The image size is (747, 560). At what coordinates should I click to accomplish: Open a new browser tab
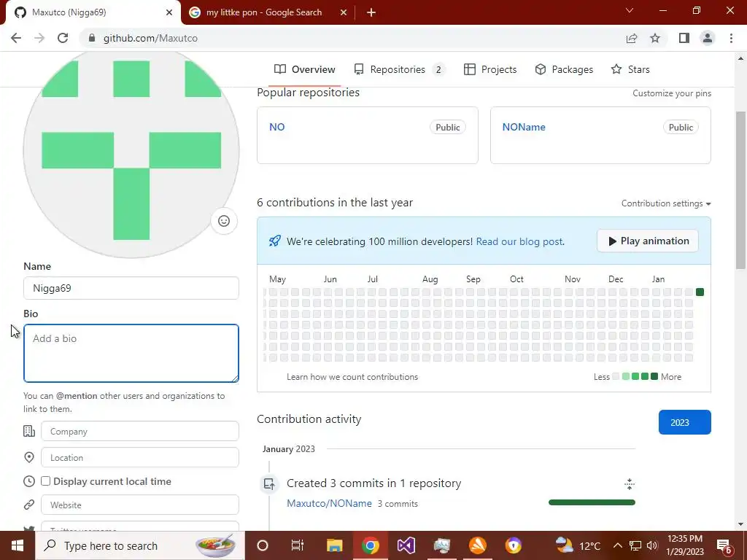371,12
